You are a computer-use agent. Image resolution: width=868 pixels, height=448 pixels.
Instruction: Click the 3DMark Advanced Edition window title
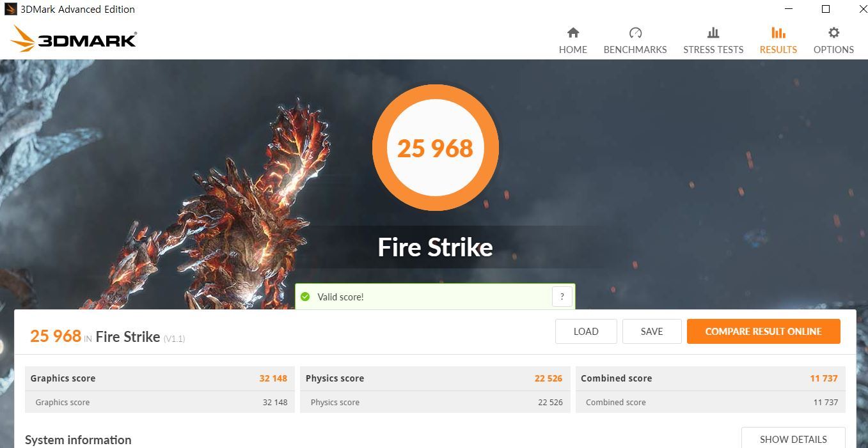click(x=77, y=9)
